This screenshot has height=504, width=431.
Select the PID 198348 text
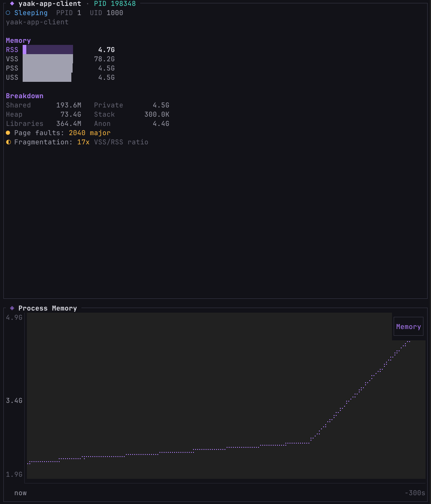pyautogui.click(x=115, y=4)
